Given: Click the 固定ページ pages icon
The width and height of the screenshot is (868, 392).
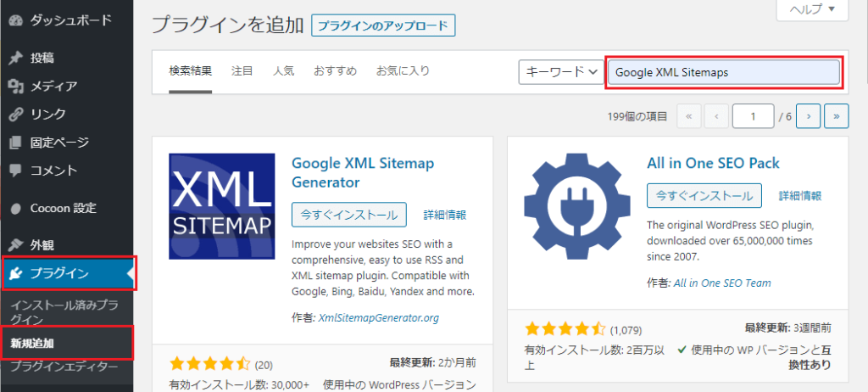Looking at the screenshot, I should coord(15,143).
